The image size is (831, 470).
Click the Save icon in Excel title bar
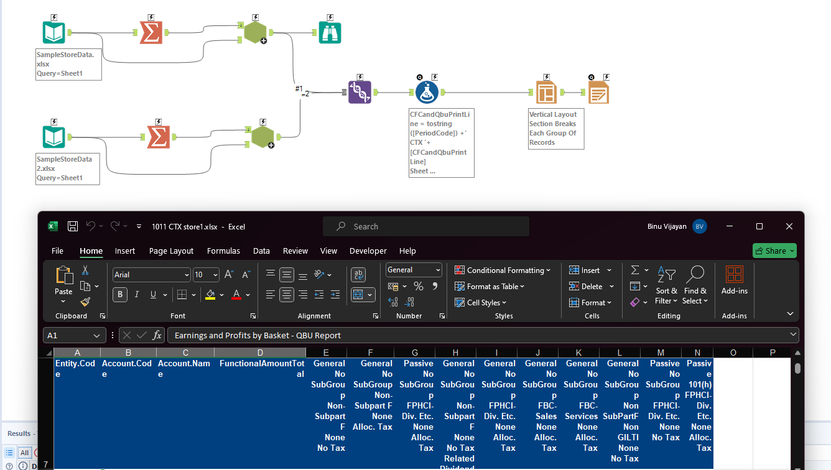pyautogui.click(x=73, y=226)
